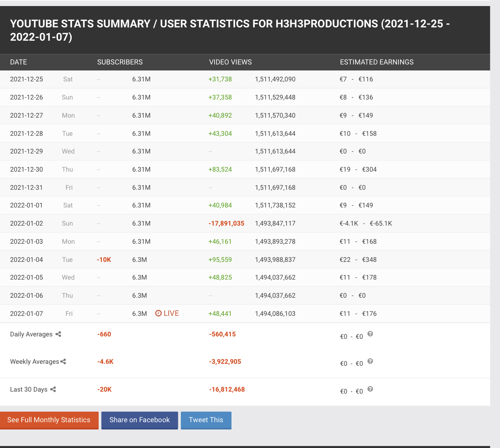This screenshot has height=448, width=500.
Task: Click the +95,559 views value
Action: pos(220,260)
